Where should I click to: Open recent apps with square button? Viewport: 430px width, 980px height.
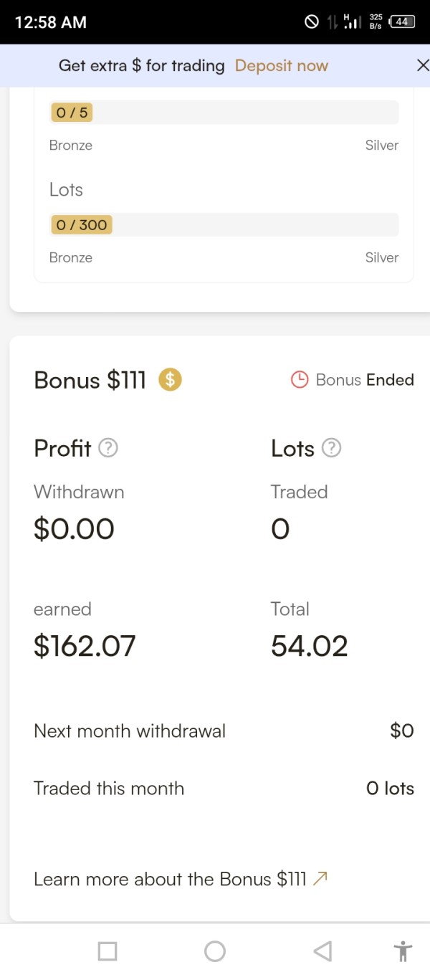(107, 951)
